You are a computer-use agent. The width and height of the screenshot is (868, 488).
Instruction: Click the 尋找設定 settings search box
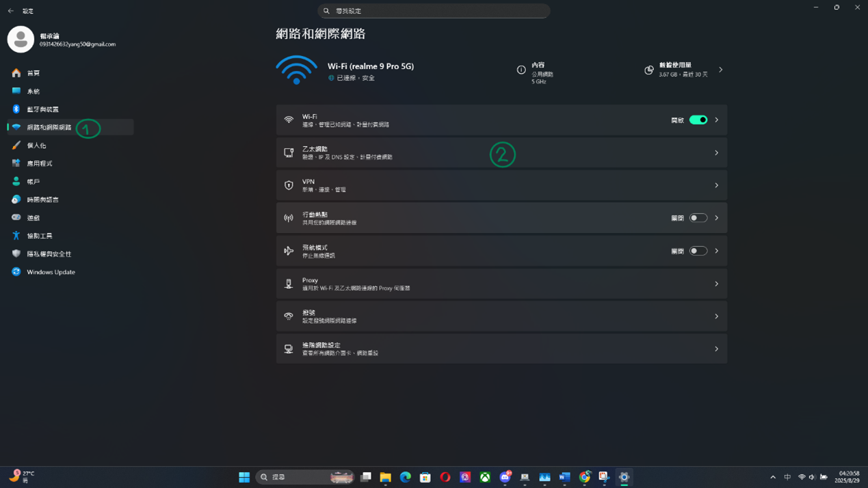(434, 11)
